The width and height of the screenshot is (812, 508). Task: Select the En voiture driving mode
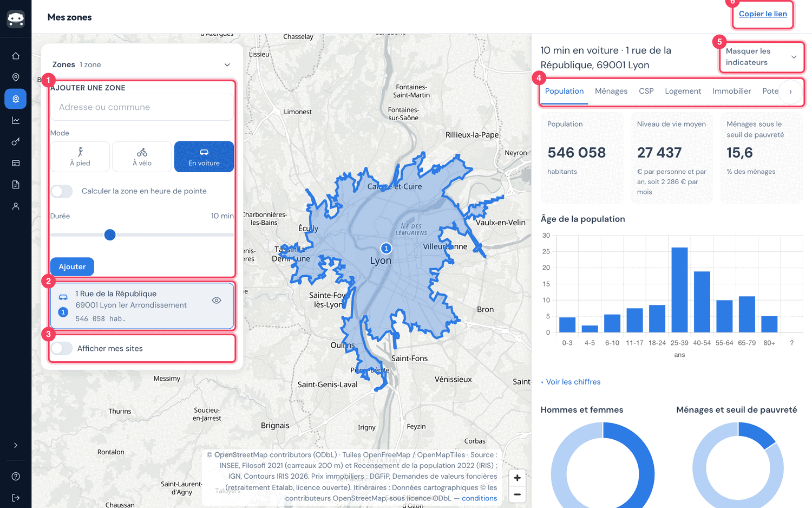tap(204, 157)
